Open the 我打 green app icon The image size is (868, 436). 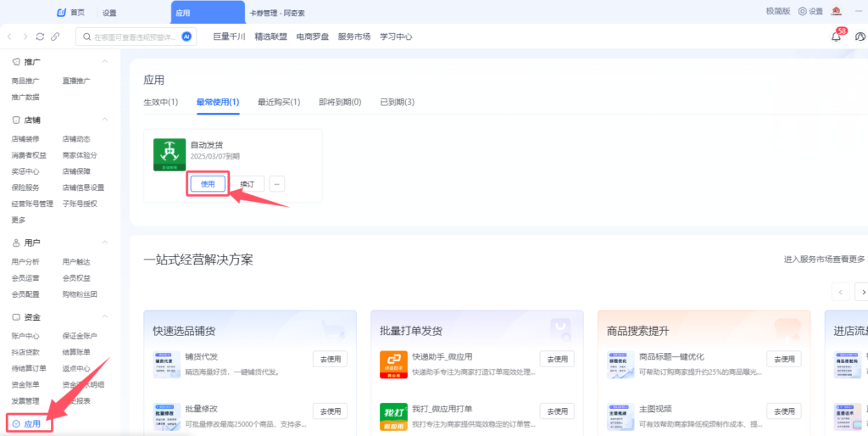point(393,416)
